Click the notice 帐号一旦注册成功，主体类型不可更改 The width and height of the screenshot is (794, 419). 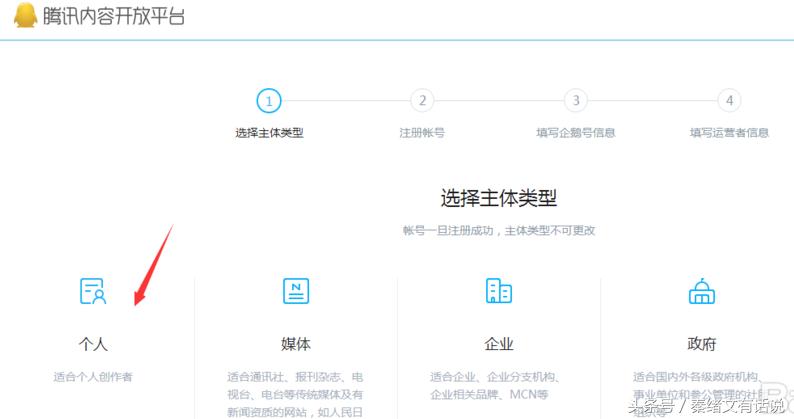point(499,231)
